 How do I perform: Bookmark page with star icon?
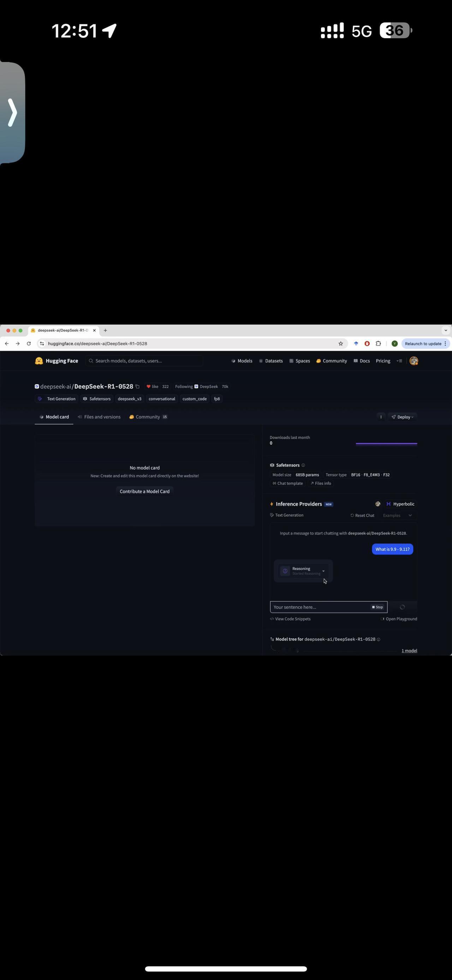point(341,343)
